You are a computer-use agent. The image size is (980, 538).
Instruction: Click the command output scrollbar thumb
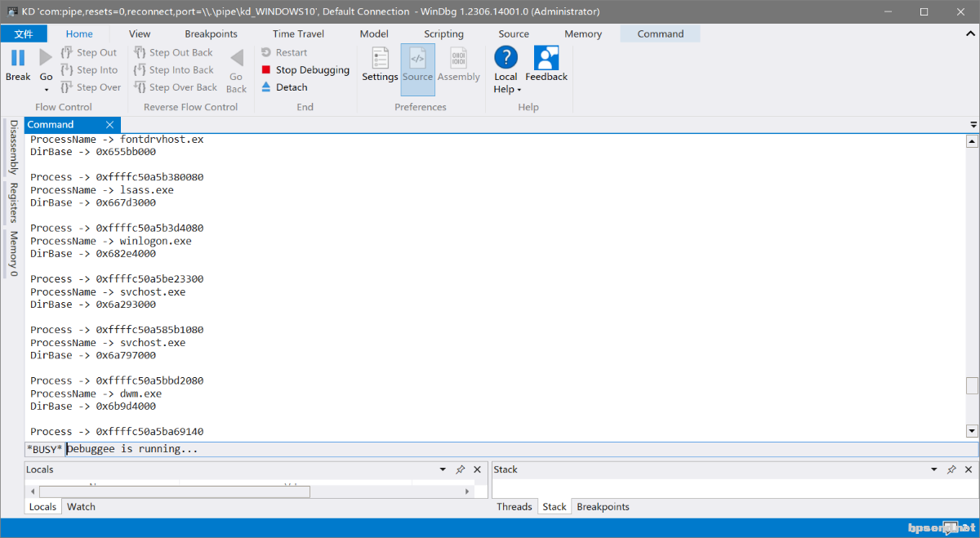tap(972, 385)
